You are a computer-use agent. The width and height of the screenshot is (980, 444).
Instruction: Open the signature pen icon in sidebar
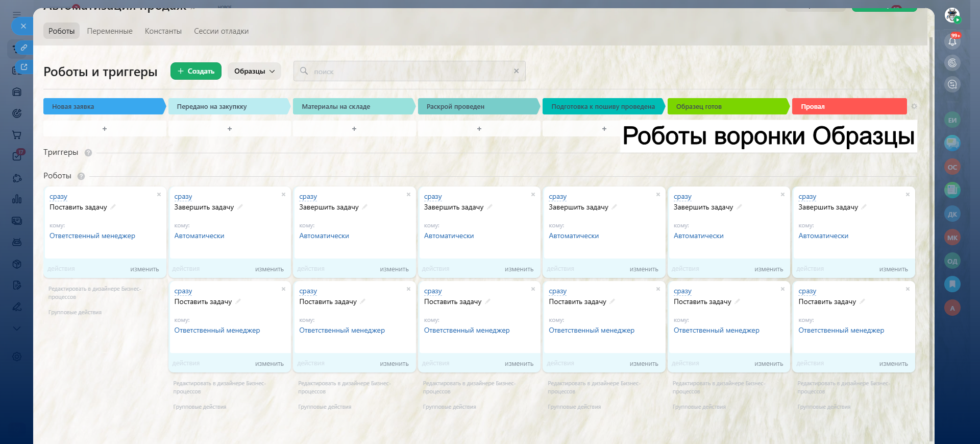17,307
